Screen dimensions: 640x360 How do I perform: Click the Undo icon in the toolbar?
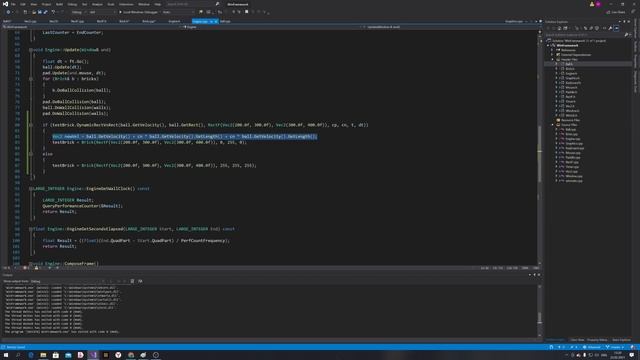click(53, 12)
